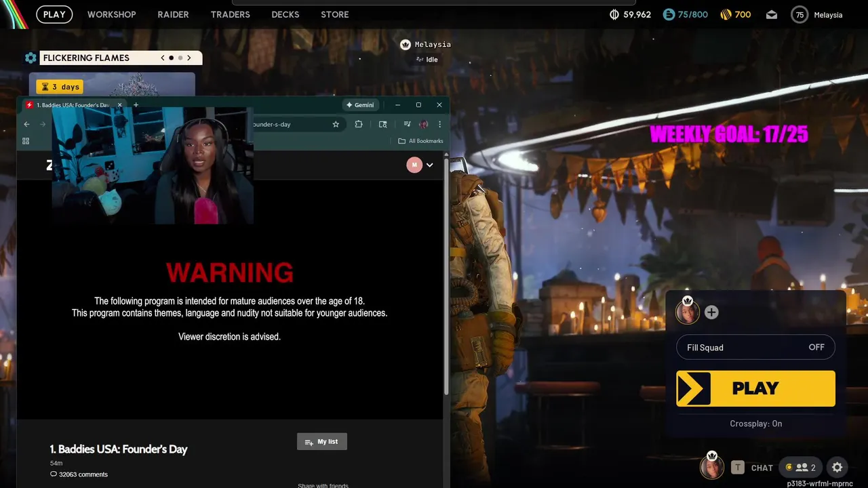Open the level 75 player badge
The image size is (868, 488).
pos(800,15)
